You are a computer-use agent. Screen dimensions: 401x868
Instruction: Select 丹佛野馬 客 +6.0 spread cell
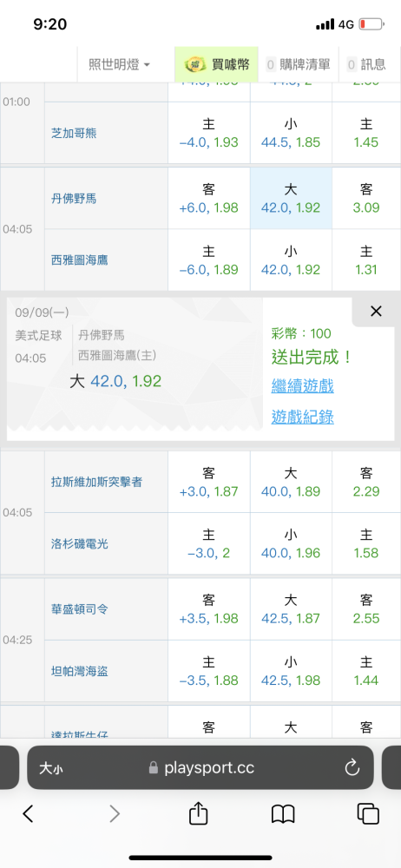(x=209, y=198)
